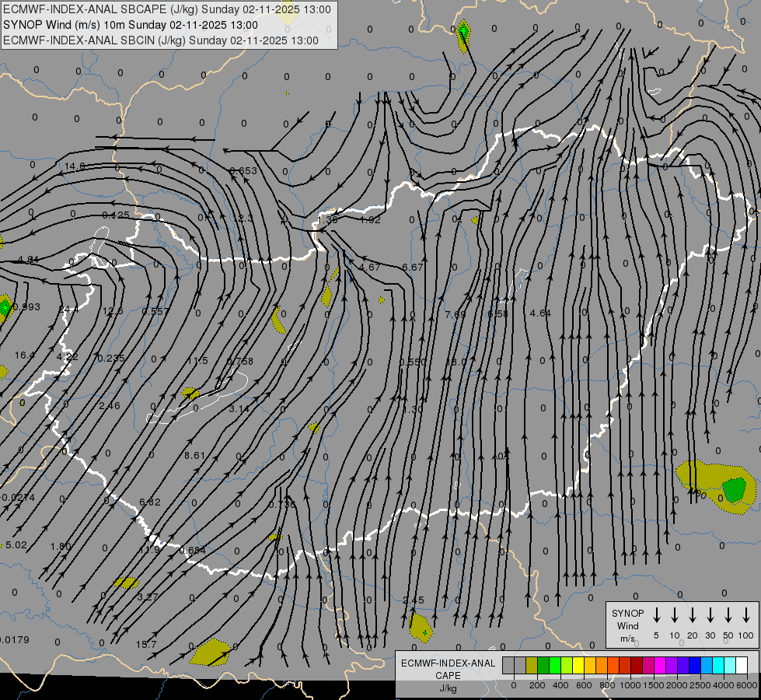Click the 24.4 value on the map
761x700 pixels.
(x=68, y=310)
